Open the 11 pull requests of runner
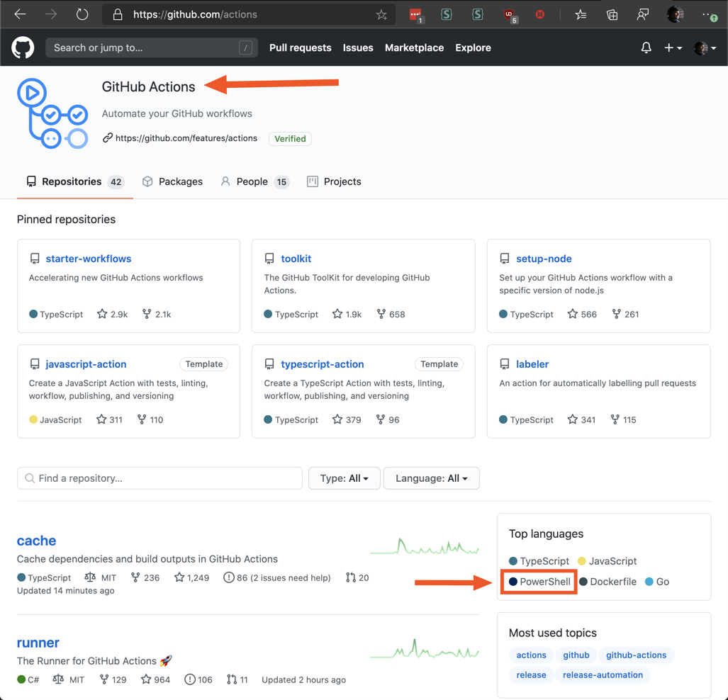The image size is (728, 700). tap(237, 679)
